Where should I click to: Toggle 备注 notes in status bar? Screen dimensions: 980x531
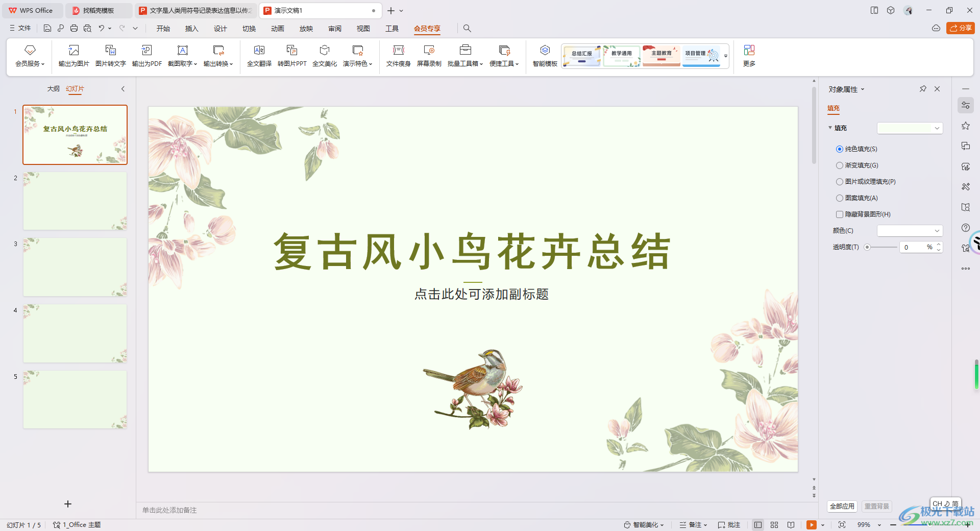(x=693, y=525)
